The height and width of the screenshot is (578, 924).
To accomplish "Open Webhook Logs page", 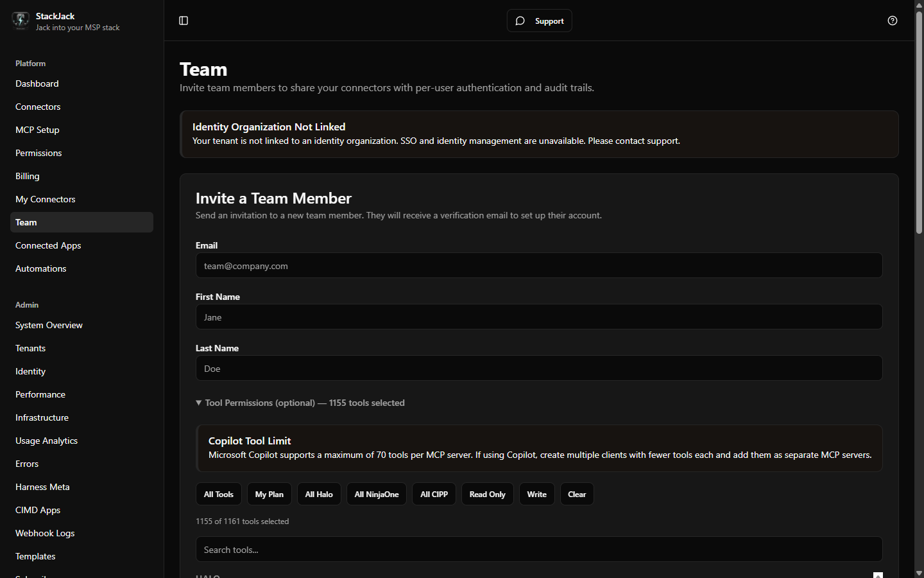I will click(x=81, y=533).
